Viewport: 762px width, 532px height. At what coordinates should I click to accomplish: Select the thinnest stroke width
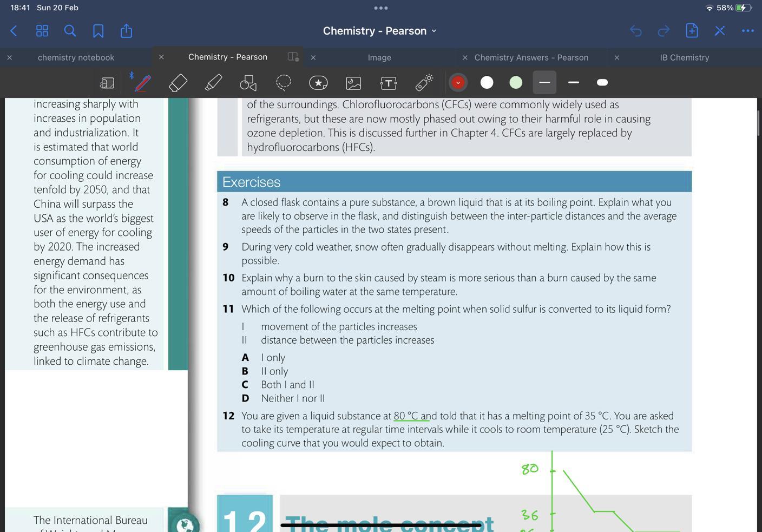[x=544, y=82]
